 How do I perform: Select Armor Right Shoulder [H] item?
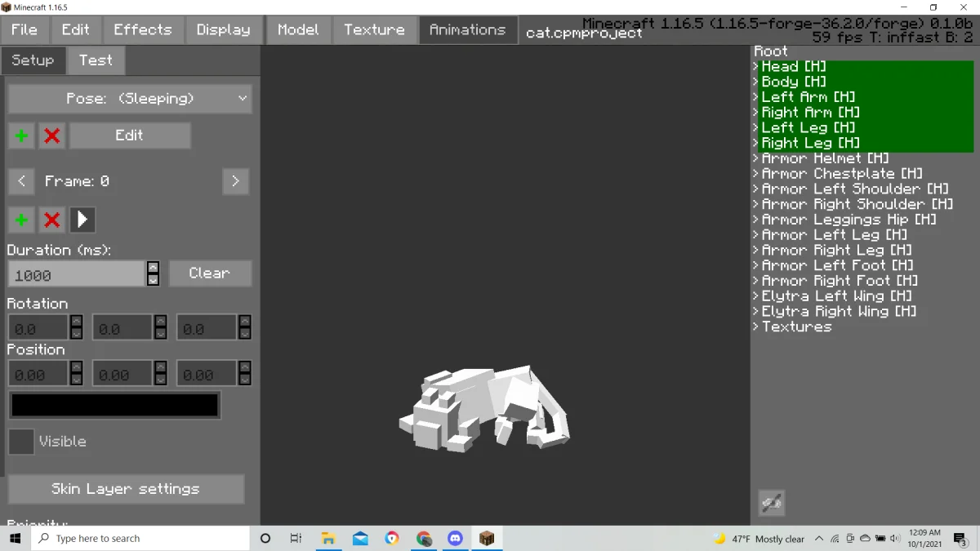coord(857,204)
